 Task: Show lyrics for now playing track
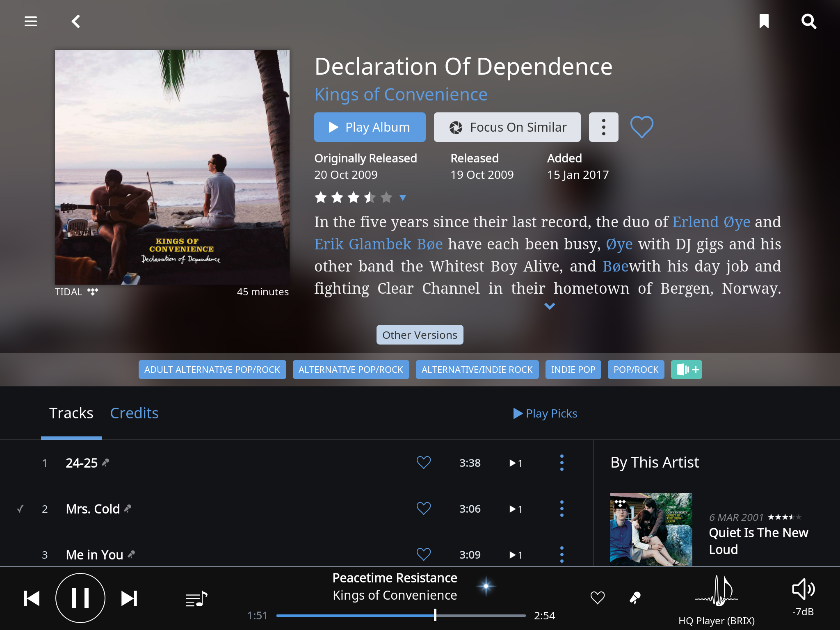click(635, 598)
